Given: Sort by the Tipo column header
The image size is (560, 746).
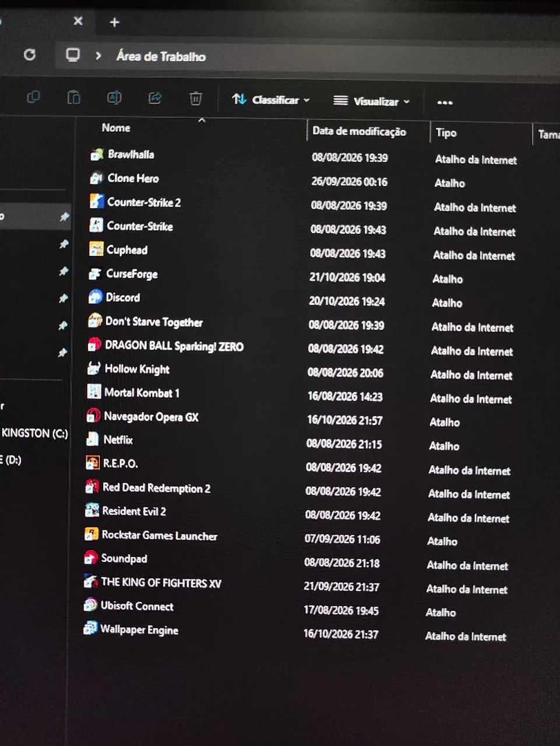Looking at the screenshot, I should [x=446, y=133].
